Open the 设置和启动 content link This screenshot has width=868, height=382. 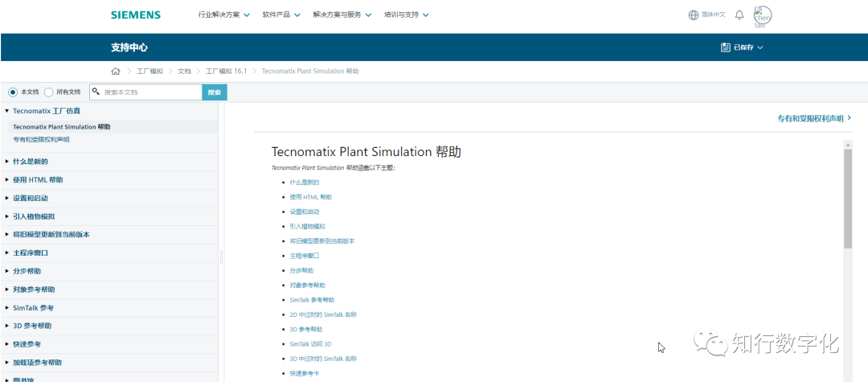click(305, 212)
